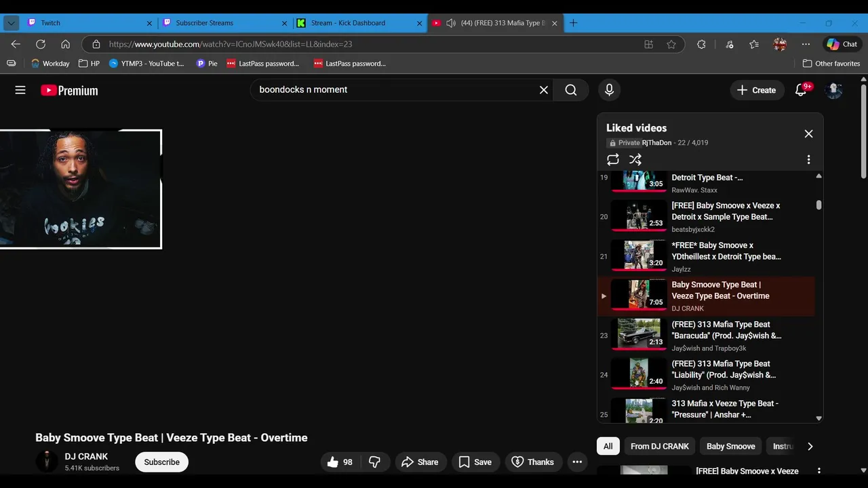Open the Workday bookmark

click(50, 64)
